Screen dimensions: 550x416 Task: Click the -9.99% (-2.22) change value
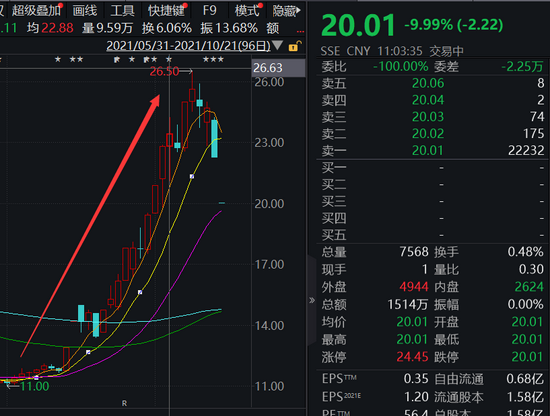click(x=454, y=25)
